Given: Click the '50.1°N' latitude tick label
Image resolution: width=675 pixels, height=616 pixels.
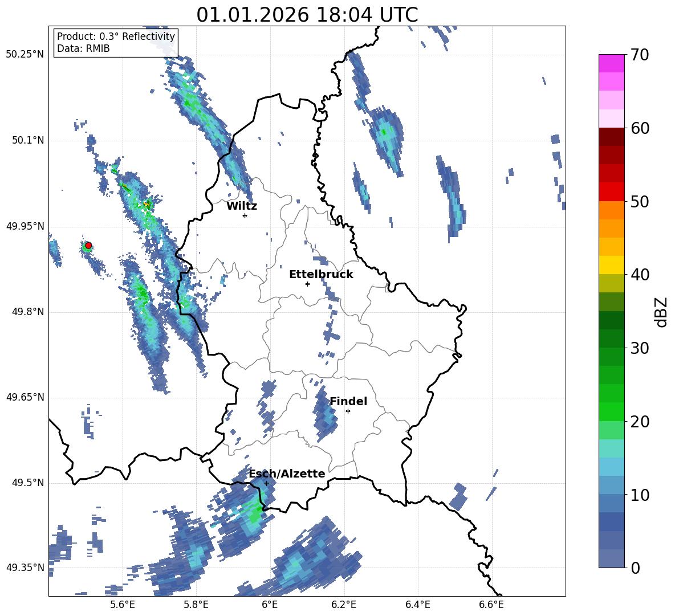Looking at the screenshot, I should coord(27,141).
